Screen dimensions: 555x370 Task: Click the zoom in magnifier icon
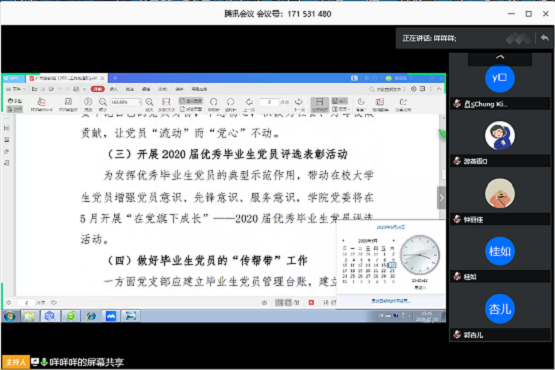click(x=149, y=102)
